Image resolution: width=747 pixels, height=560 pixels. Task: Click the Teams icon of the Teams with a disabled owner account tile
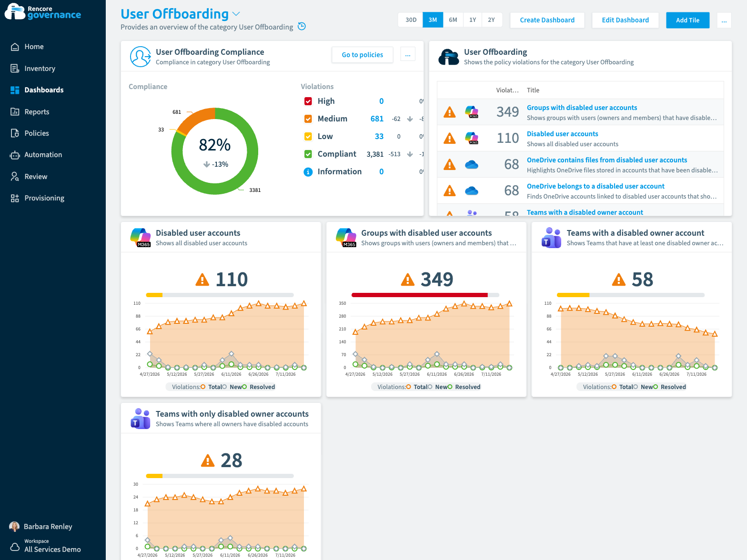click(x=551, y=238)
